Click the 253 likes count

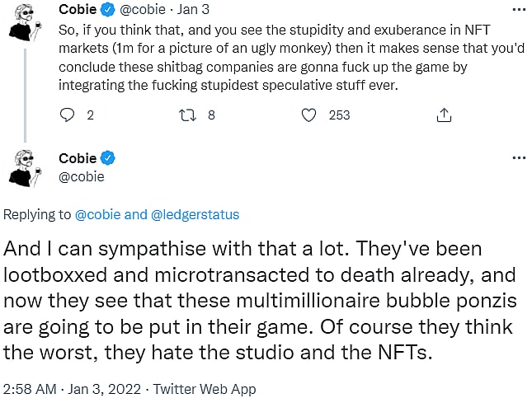[x=339, y=115]
